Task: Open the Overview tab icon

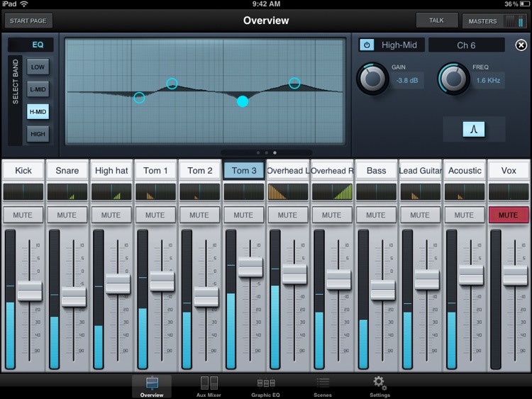Action: pyautogui.click(x=152, y=386)
